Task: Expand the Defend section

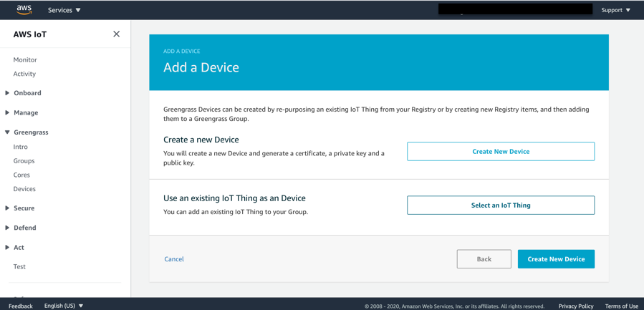Action: [x=21, y=228]
